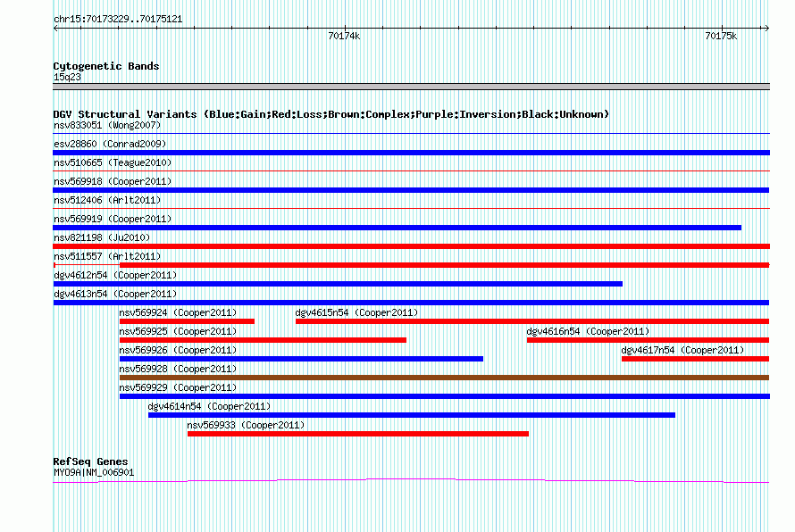Open variant nsv821198 (Ju2010) label
This screenshot has height=532, width=795.
102,237
